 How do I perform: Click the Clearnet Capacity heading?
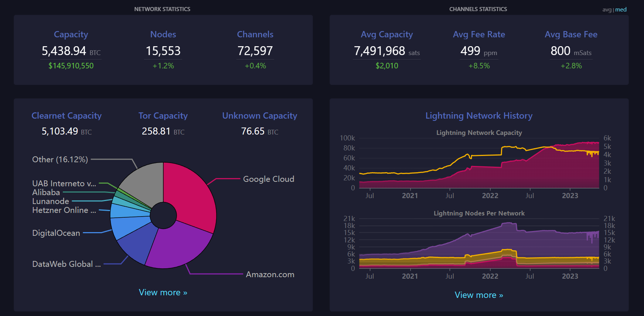67,116
